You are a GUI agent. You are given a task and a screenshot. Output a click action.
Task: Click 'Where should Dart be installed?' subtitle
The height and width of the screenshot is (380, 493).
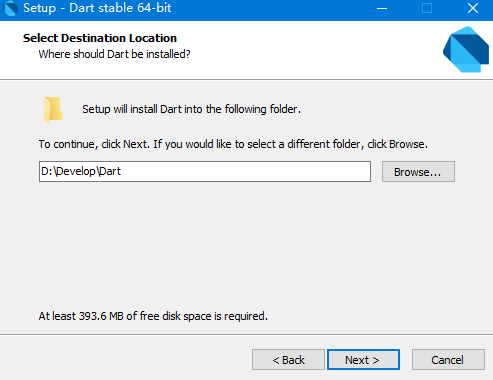click(x=114, y=54)
